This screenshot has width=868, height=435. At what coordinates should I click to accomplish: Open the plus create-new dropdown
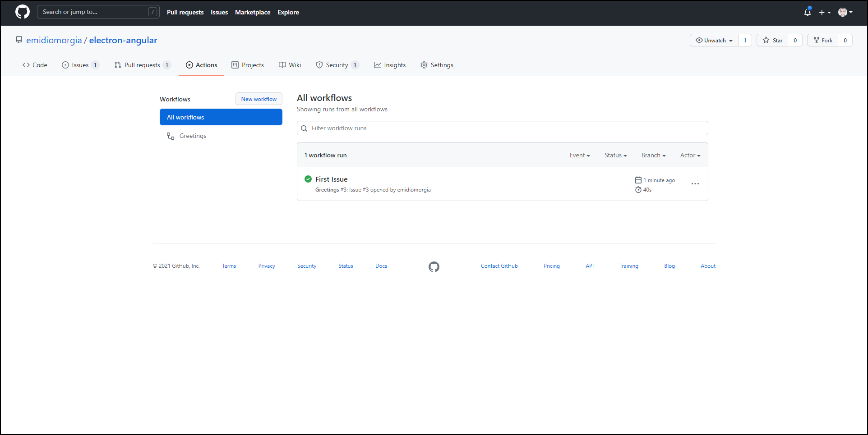[x=824, y=13]
